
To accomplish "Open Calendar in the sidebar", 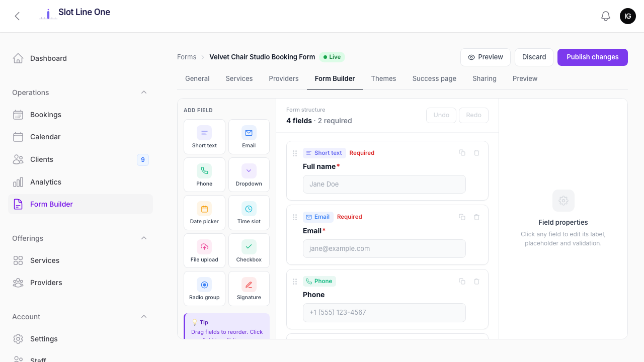I will coord(80,137).
